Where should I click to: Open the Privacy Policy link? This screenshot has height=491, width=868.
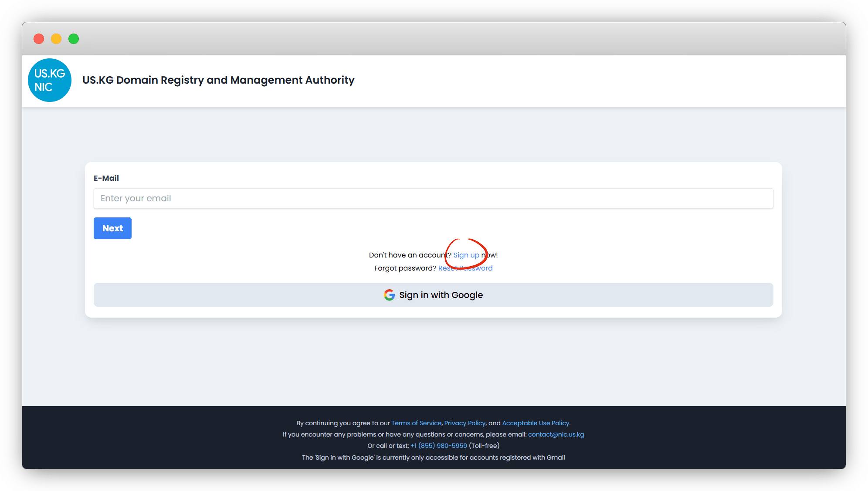(465, 423)
